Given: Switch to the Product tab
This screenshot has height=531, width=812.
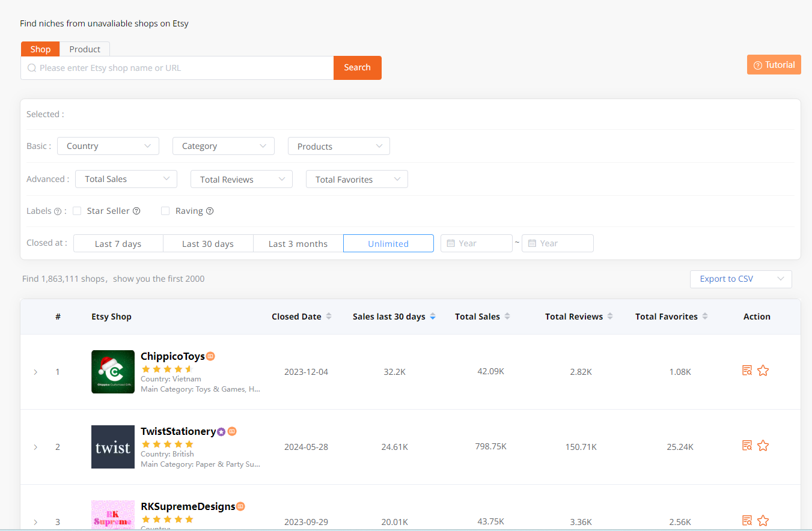Looking at the screenshot, I should 85,49.
